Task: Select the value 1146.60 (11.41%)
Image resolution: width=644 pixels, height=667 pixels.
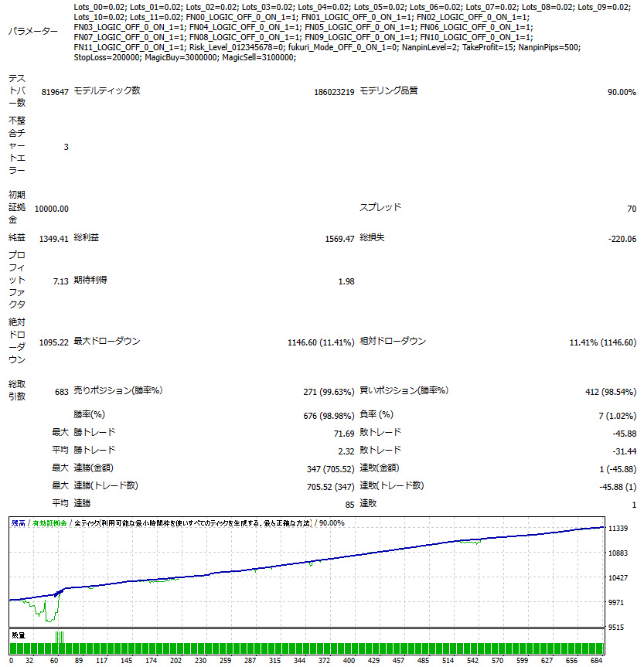Action: tap(321, 343)
